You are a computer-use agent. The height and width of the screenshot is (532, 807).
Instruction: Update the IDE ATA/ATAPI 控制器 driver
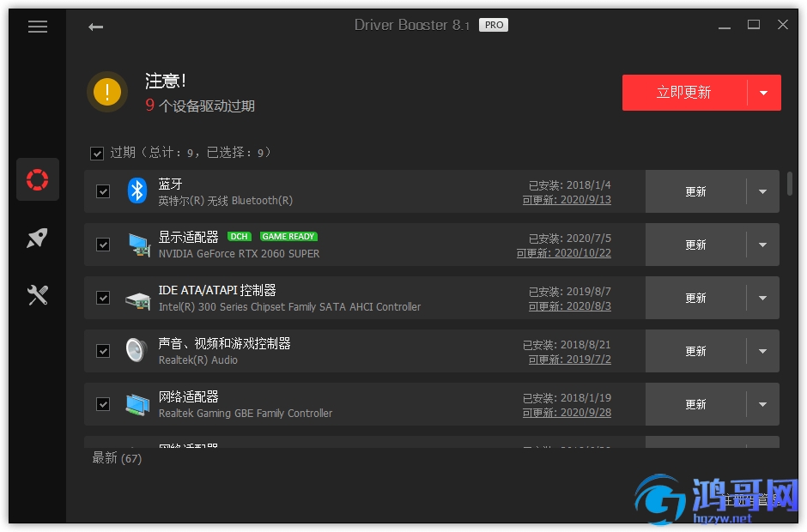pos(696,298)
